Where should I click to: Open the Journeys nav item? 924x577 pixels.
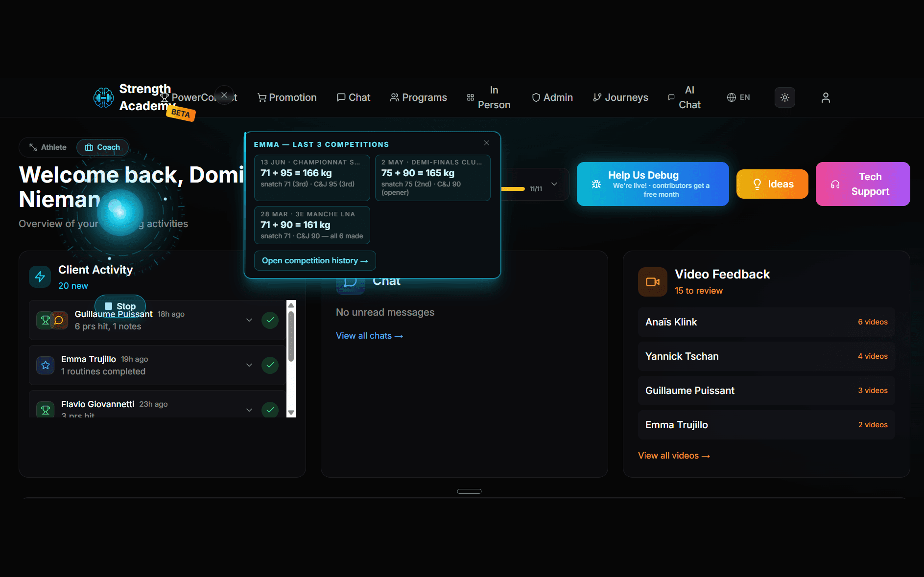click(x=620, y=97)
